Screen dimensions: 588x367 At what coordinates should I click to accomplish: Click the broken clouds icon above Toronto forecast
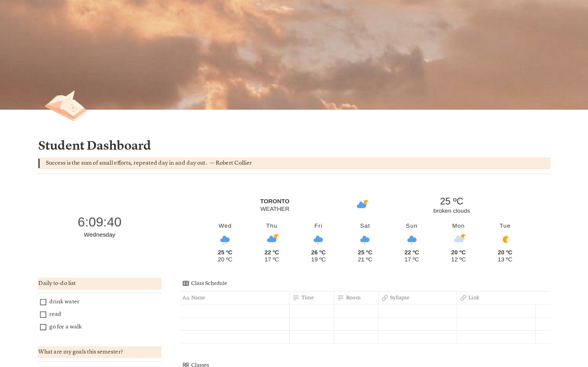coord(362,204)
